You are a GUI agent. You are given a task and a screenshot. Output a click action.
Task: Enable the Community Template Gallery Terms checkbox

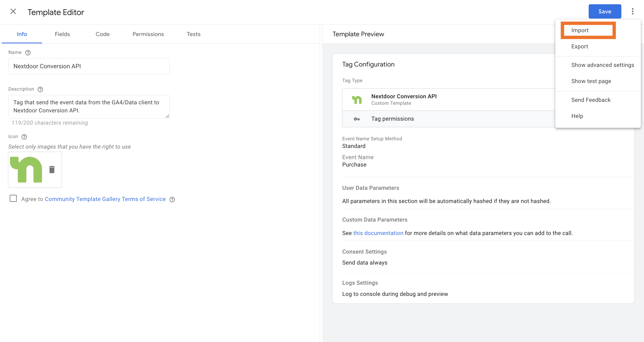(12, 199)
